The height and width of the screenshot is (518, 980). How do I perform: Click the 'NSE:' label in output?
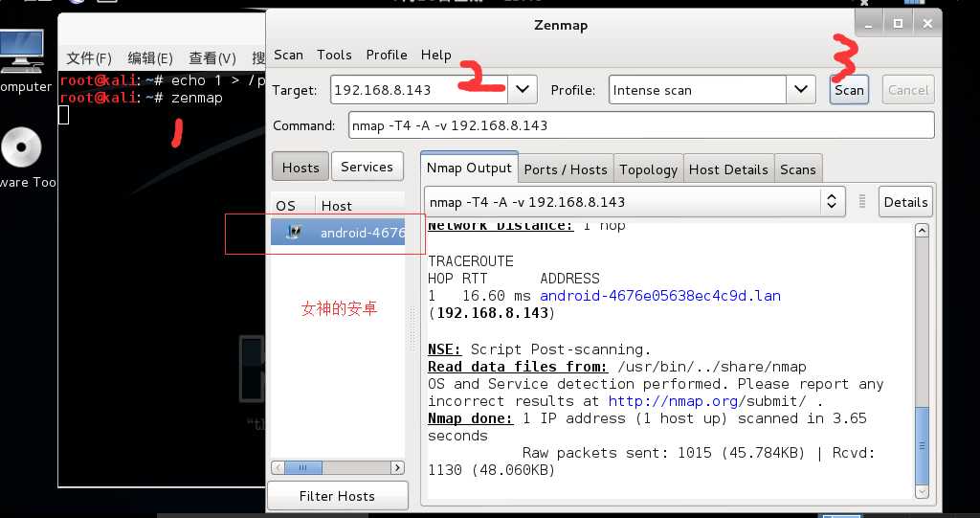click(x=444, y=349)
